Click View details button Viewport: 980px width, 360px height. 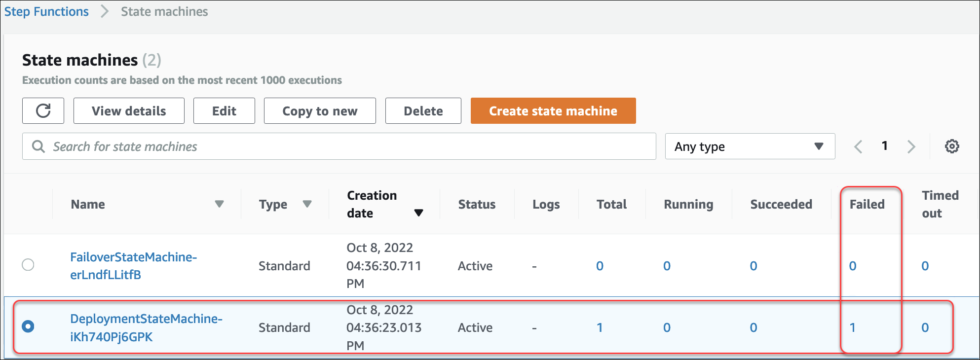(129, 110)
